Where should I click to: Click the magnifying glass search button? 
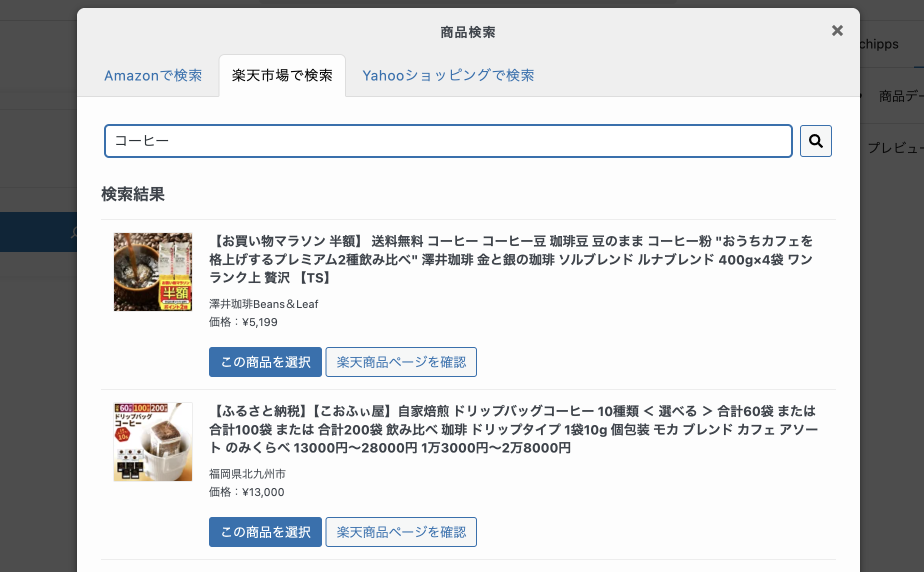(x=815, y=141)
